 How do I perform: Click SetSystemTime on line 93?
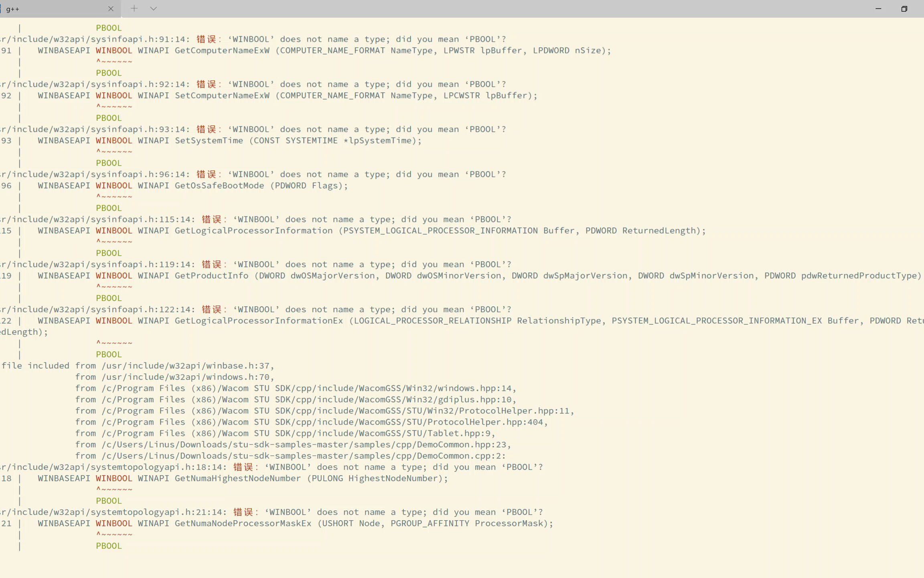pos(209,140)
